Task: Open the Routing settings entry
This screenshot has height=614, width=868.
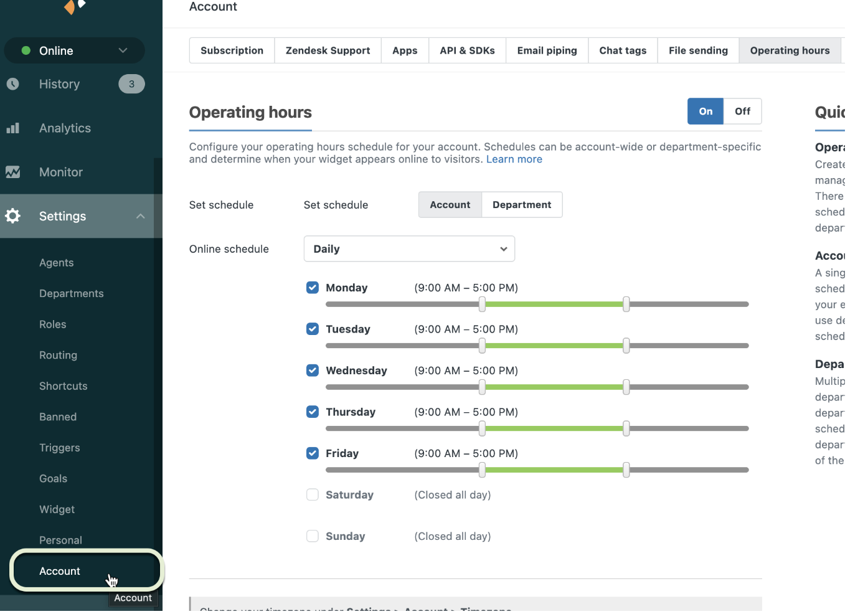Action: coord(58,355)
